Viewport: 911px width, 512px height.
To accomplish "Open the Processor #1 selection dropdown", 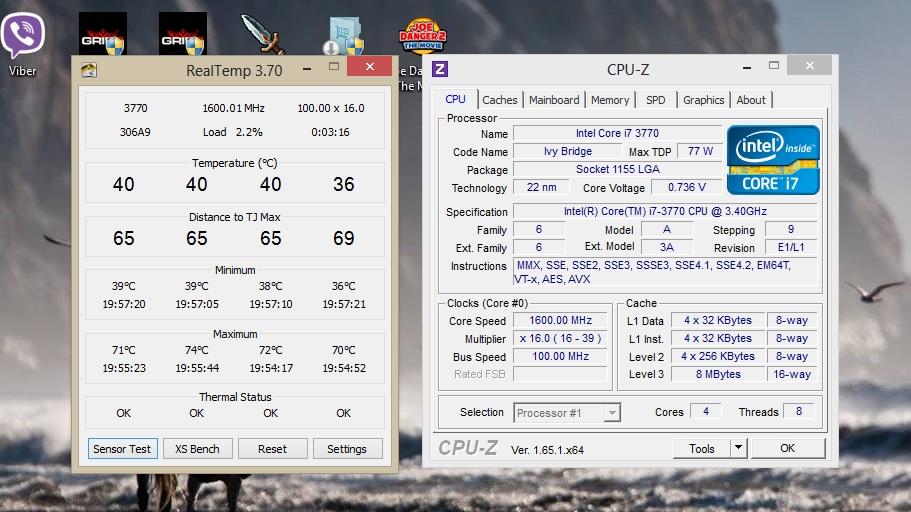I will pyautogui.click(x=567, y=413).
